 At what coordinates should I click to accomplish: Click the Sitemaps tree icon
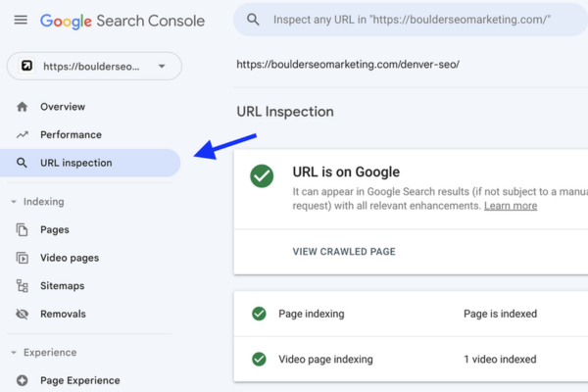(23, 286)
